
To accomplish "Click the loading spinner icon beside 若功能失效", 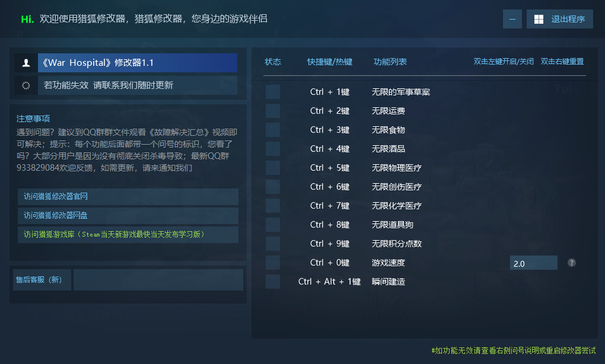I will click(26, 85).
